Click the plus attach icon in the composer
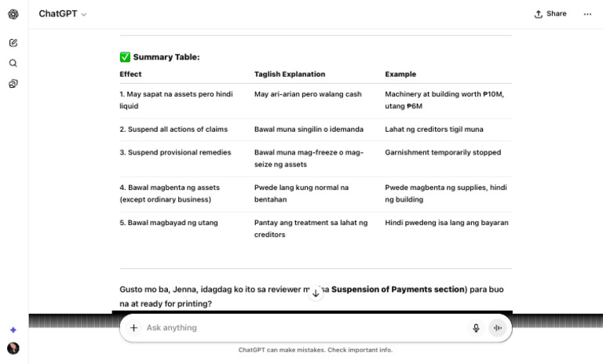 coord(133,328)
